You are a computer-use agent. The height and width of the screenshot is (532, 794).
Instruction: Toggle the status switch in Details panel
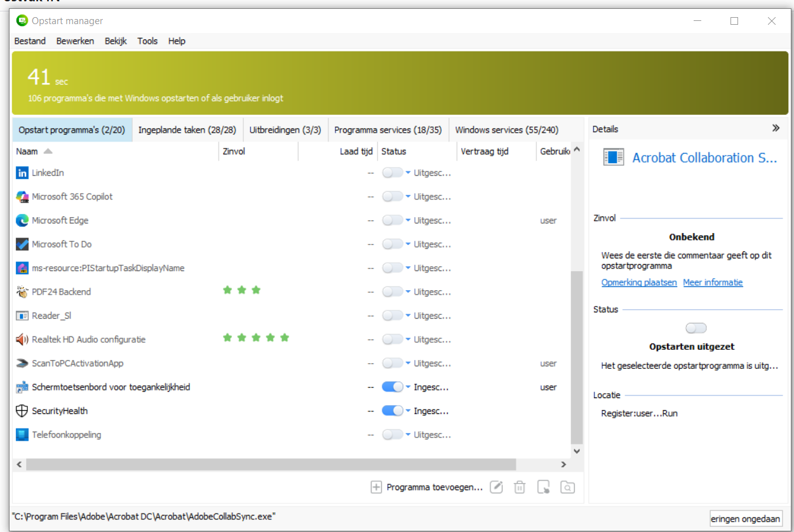(x=696, y=328)
